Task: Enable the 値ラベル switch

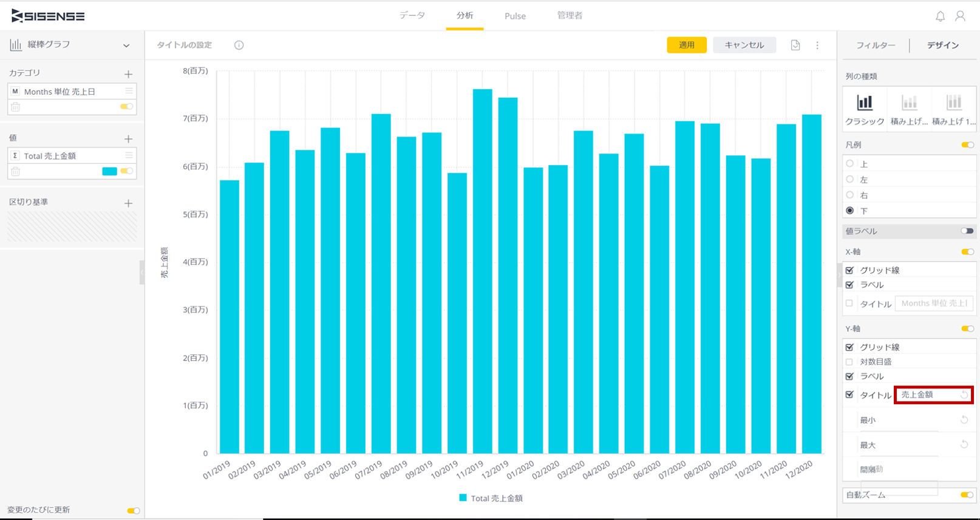Action: pyautogui.click(x=967, y=231)
